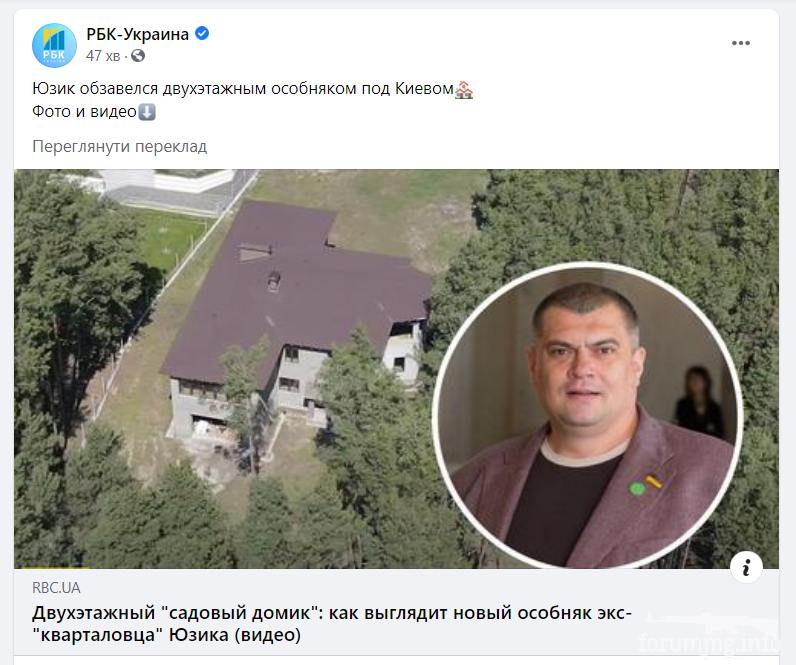Click the blue verified badge icon
The width and height of the screenshot is (796, 665).
(202, 34)
